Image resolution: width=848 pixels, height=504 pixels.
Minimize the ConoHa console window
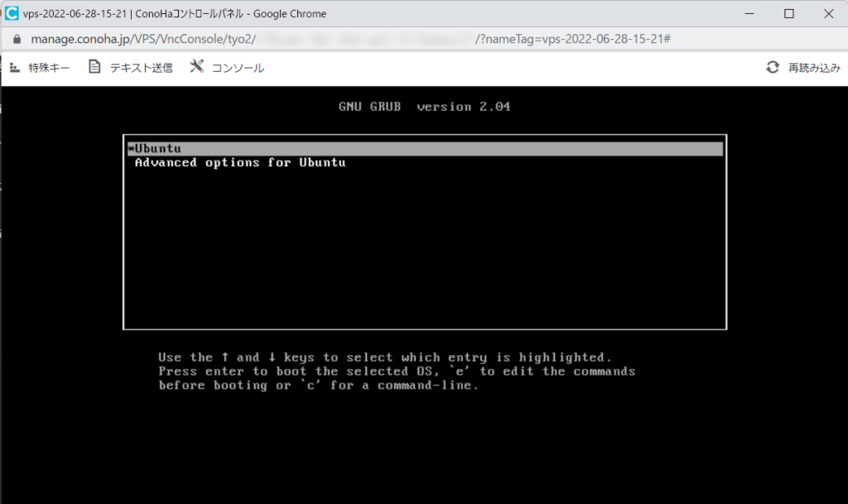tap(750, 13)
